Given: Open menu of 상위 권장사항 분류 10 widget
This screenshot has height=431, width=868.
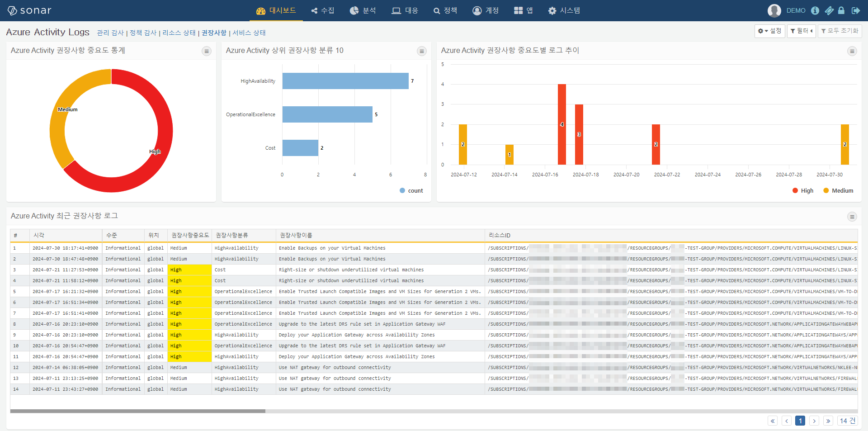Looking at the screenshot, I should pyautogui.click(x=422, y=51).
